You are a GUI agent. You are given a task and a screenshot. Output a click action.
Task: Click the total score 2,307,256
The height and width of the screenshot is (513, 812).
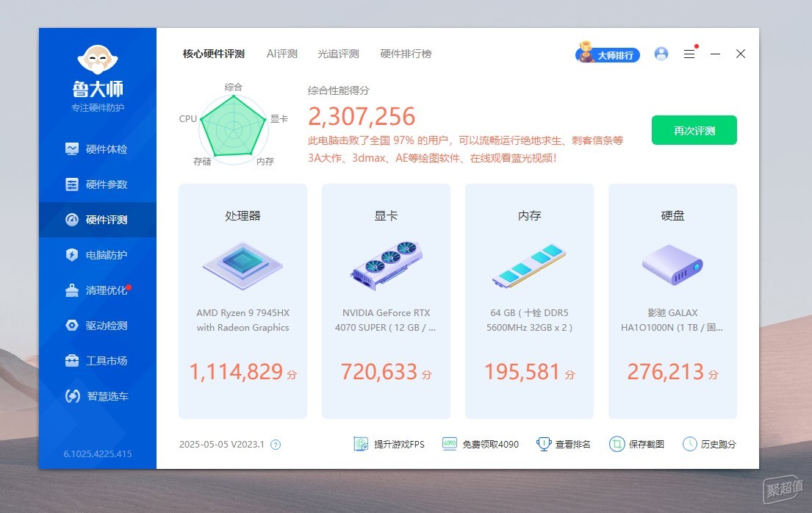[x=362, y=117]
